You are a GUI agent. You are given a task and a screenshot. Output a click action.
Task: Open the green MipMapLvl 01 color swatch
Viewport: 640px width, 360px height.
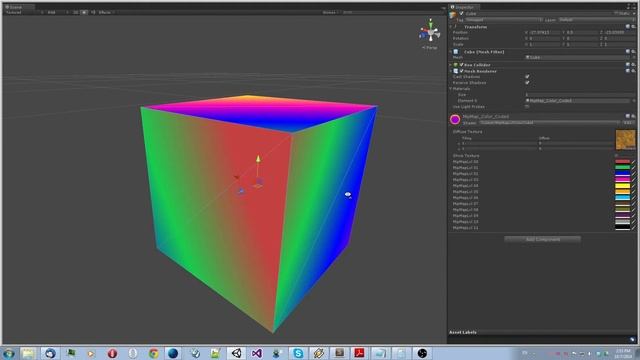click(x=622, y=168)
